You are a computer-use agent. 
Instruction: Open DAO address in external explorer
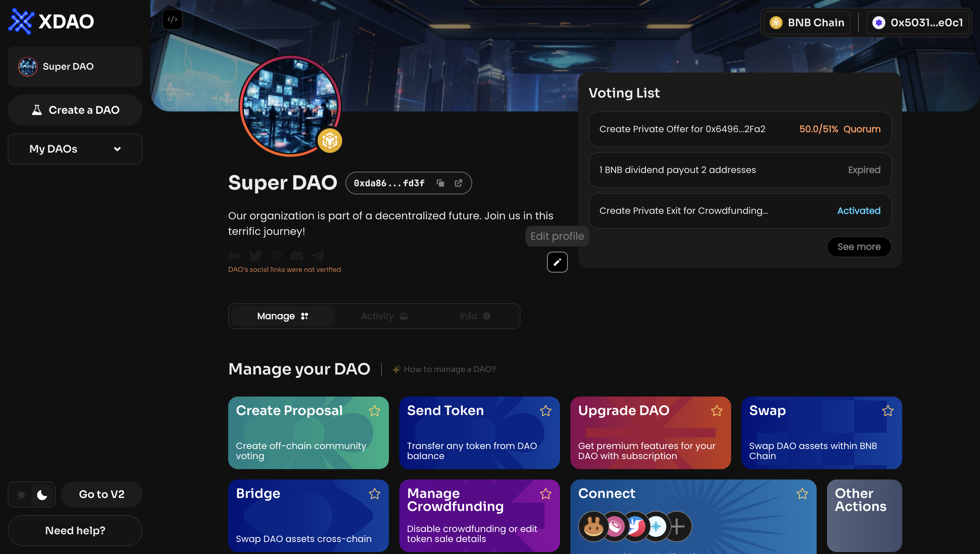(459, 183)
